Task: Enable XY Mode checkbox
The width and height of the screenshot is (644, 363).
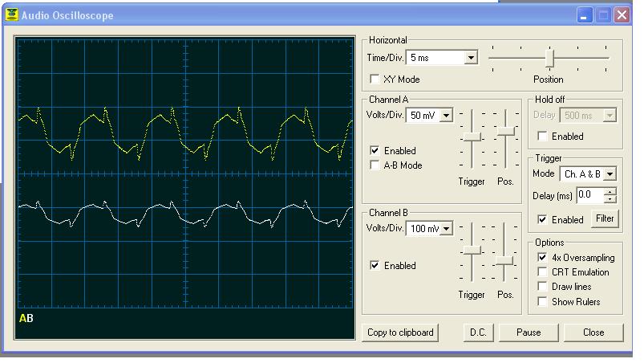Action: (375, 80)
